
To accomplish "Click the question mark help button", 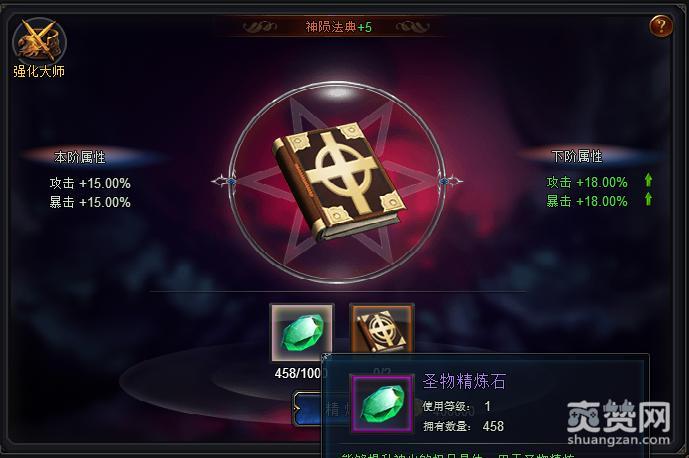I will click(x=661, y=26).
